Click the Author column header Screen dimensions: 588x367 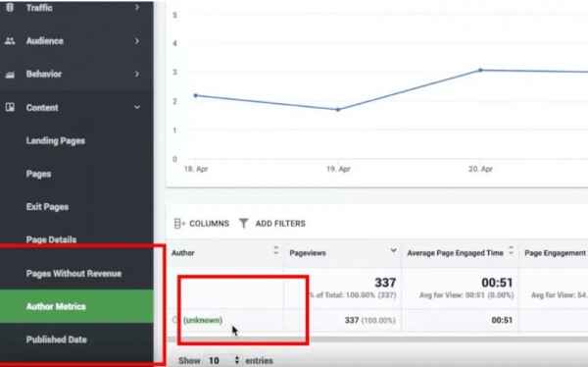(225, 253)
